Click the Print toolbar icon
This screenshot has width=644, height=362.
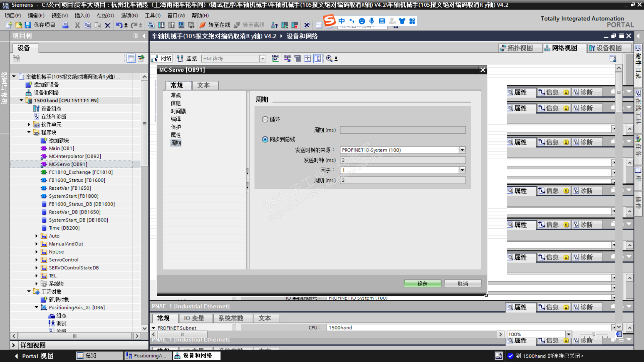tap(65, 25)
